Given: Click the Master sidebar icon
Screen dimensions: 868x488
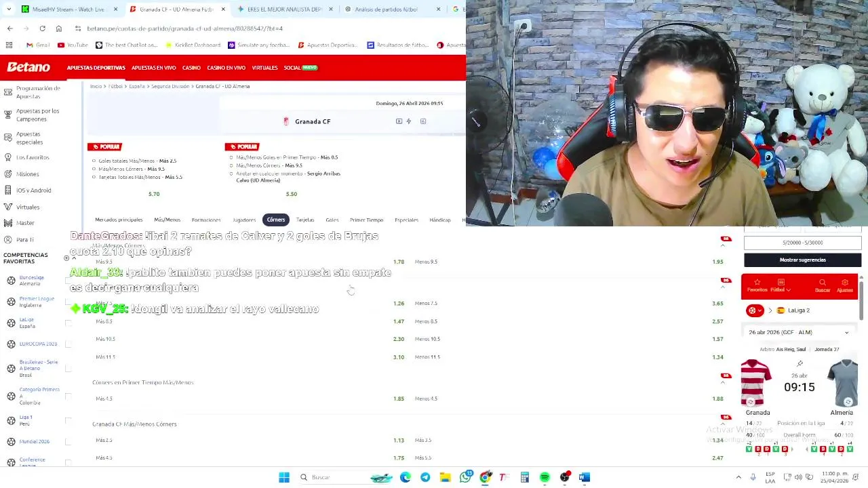Looking at the screenshot, I should tap(8, 223).
